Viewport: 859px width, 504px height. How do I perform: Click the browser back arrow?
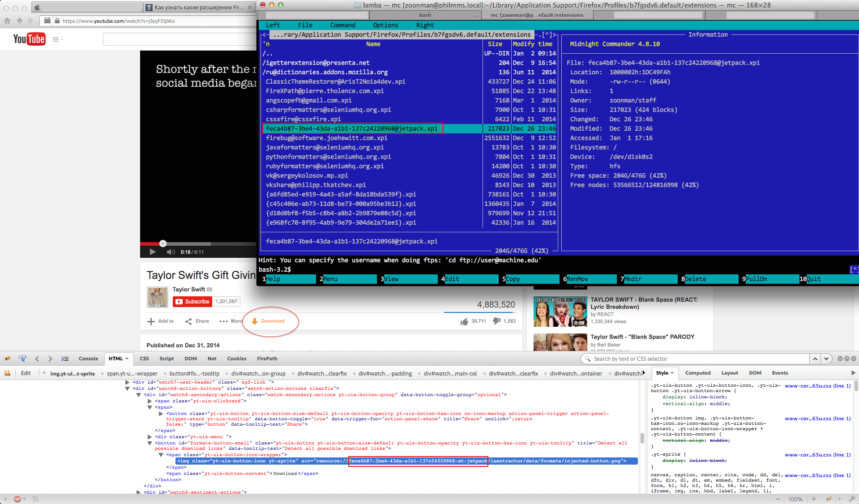pos(20,21)
